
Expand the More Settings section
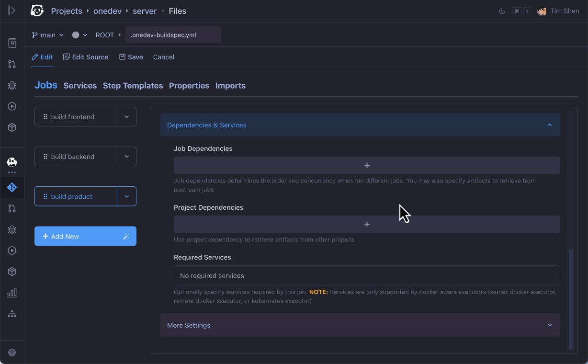[549, 325]
